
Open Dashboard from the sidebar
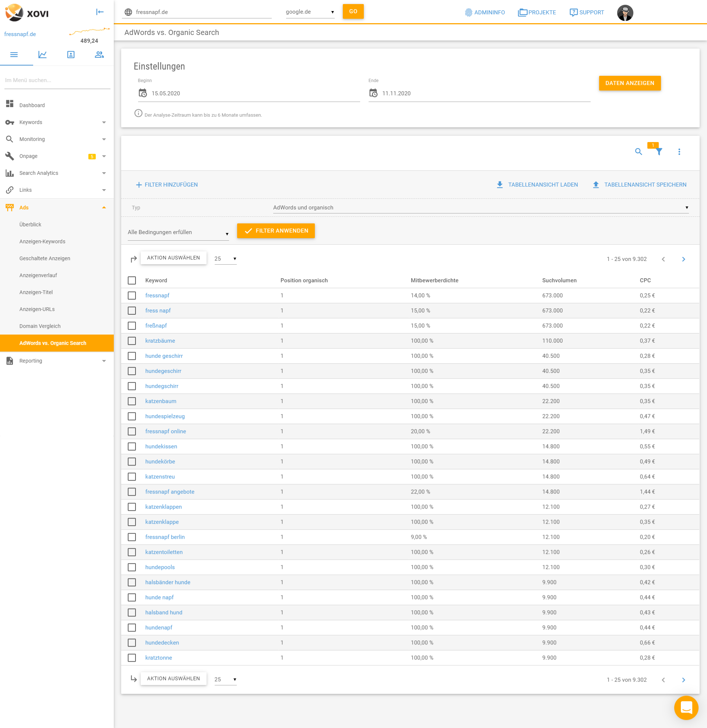[x=32, y=105]
